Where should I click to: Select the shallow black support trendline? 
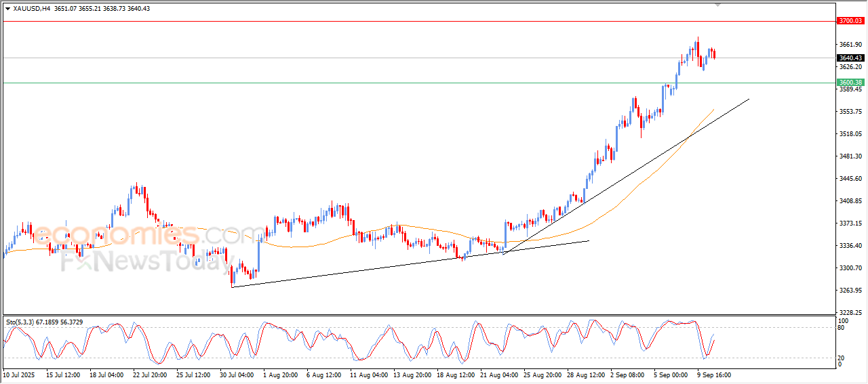pos(410,264)
